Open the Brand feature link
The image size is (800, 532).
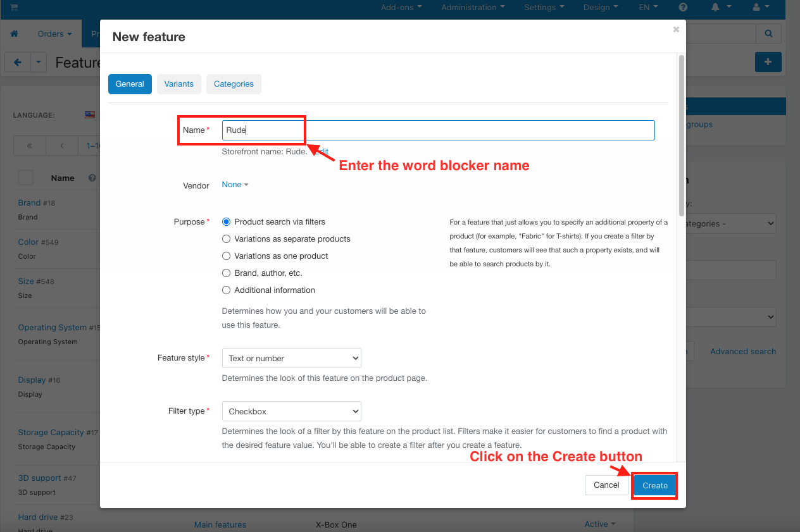(29, 203)
